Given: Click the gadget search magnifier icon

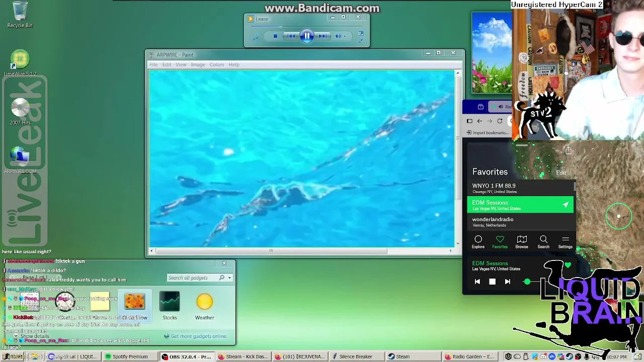Looking at the screenshot, I should 222,278.
